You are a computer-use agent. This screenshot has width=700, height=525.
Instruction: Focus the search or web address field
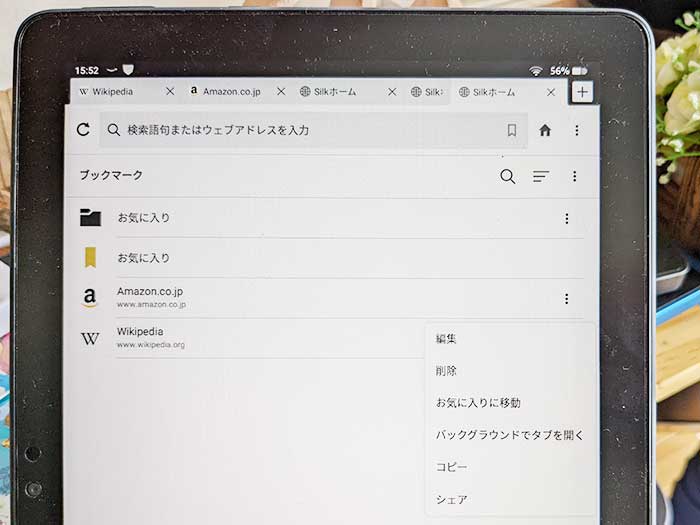[313, 130]
